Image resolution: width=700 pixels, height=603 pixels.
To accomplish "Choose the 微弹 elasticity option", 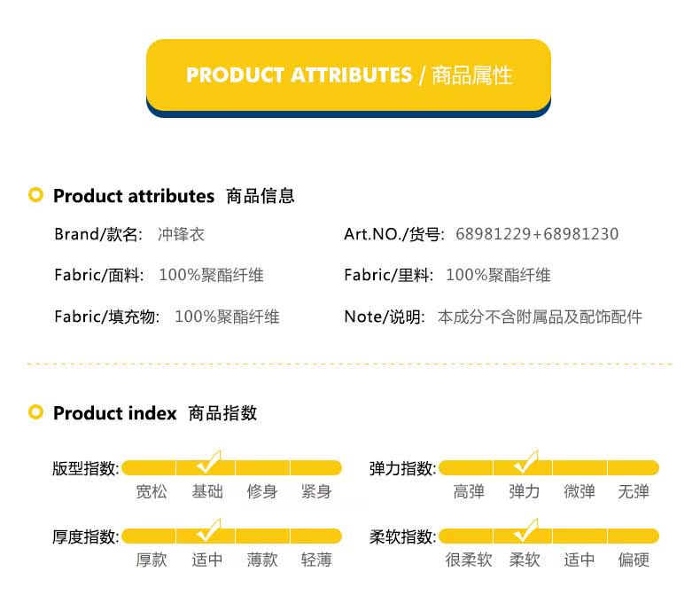I will point(579,492).
